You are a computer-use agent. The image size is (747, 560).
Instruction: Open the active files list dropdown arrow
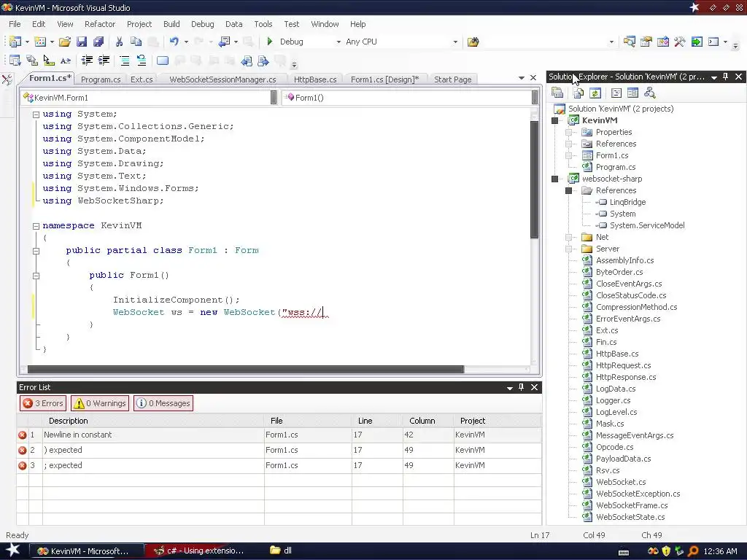[521, 77]
